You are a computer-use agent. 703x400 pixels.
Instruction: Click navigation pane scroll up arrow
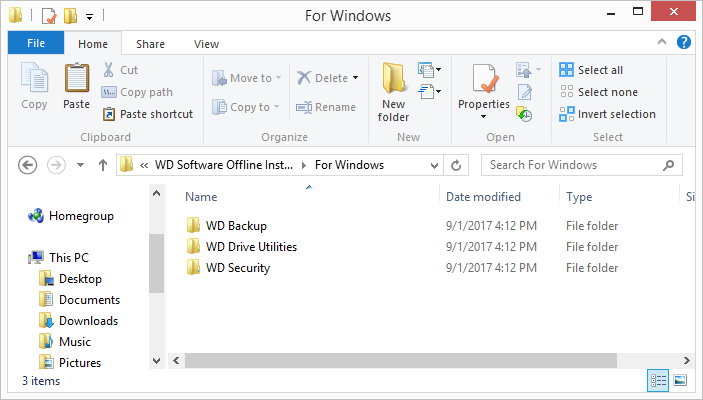(156, 194)
